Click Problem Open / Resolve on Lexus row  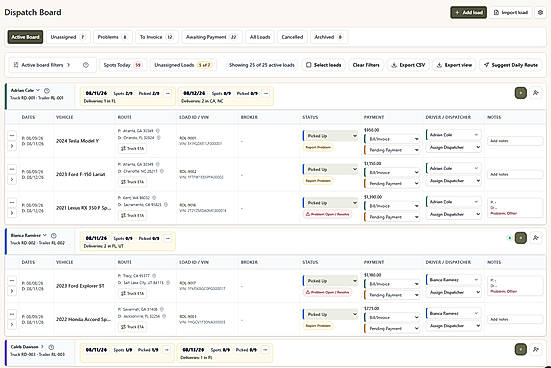point(327,214)
